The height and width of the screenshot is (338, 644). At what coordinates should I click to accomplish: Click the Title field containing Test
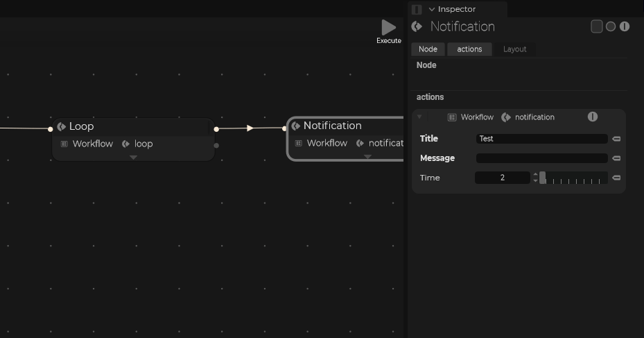coord(541,139)
